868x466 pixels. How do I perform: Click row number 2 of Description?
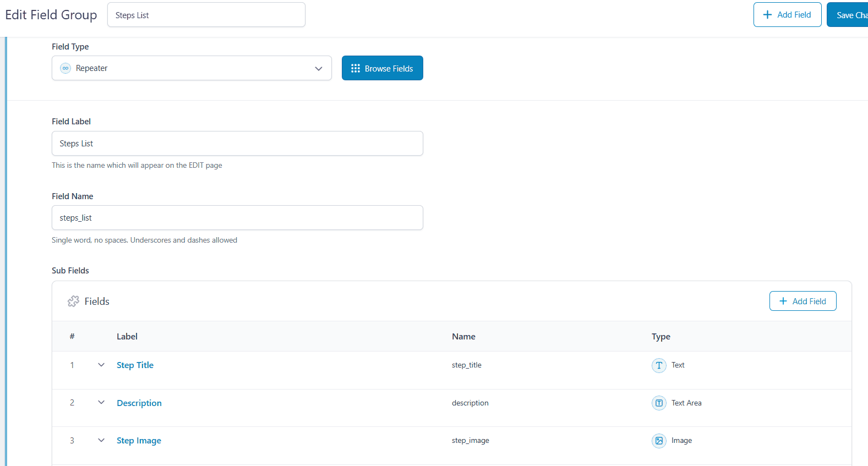click(72, 403)
